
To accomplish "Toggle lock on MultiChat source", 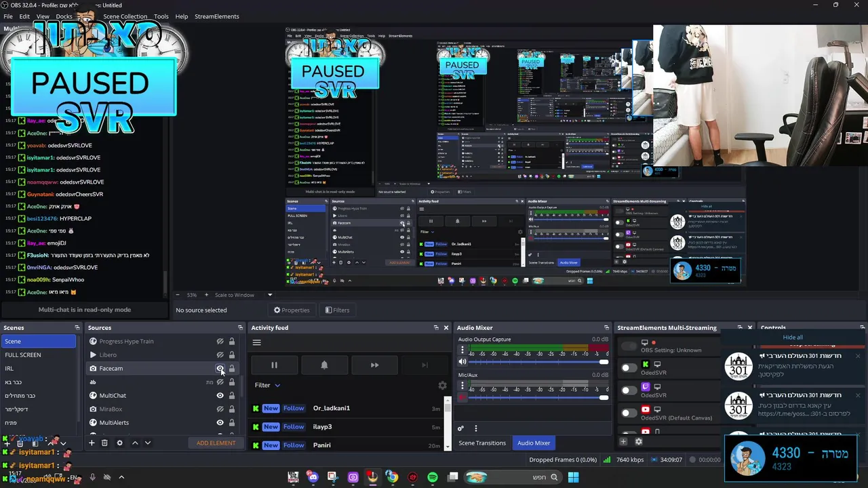I will click(231, 396).
